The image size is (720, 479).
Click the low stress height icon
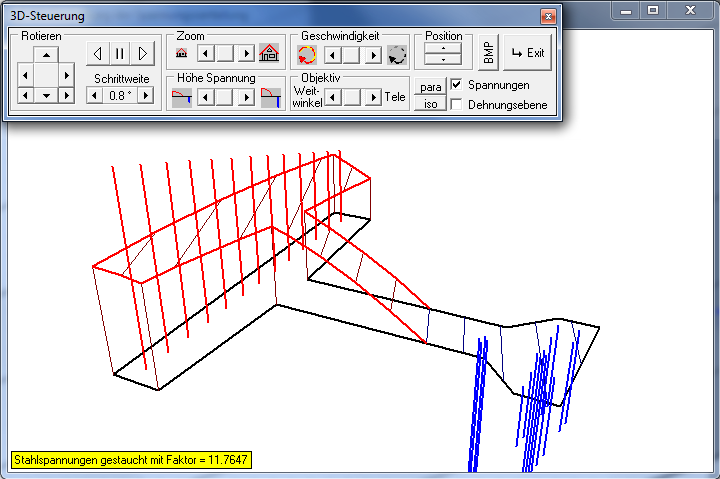[181, 97]
